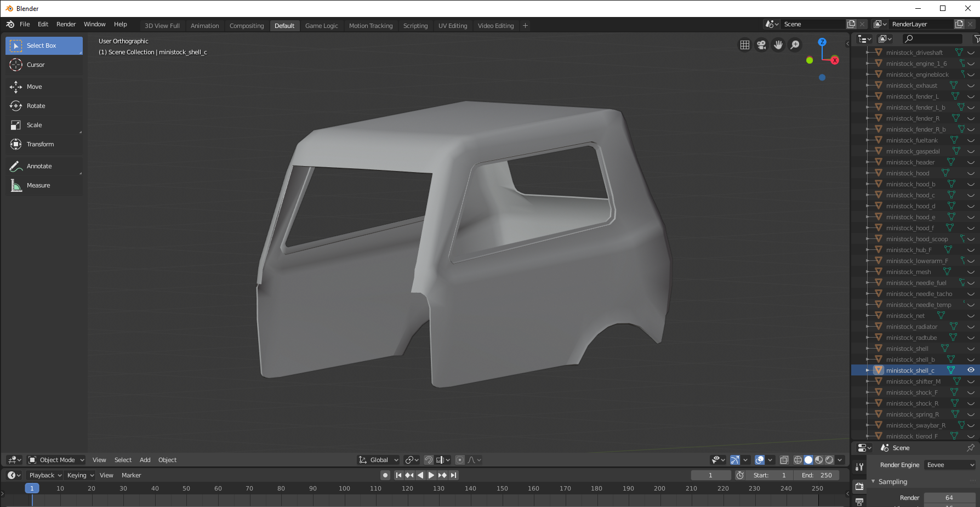Toggle visibility of ministock_hood
The image size is (980, 507).
click(971, 173)
